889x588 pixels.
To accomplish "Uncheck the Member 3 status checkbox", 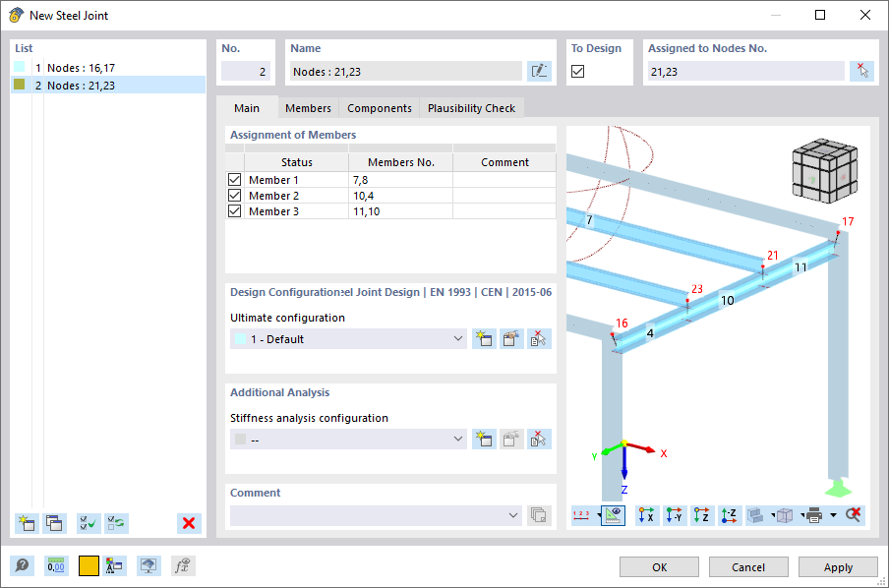I will point(235,211).
